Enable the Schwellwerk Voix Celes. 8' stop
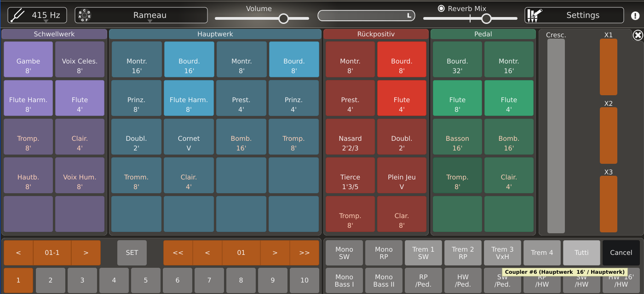 point(80,65)
